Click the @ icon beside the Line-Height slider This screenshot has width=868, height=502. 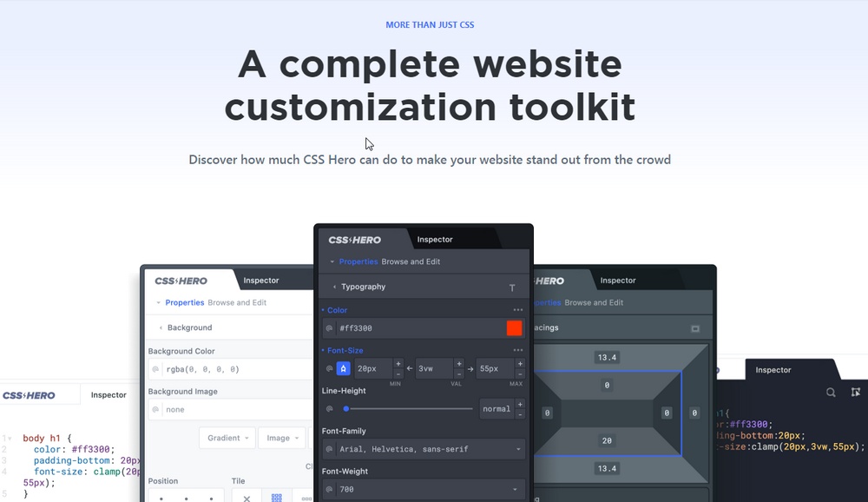click(x=329, y=409)
